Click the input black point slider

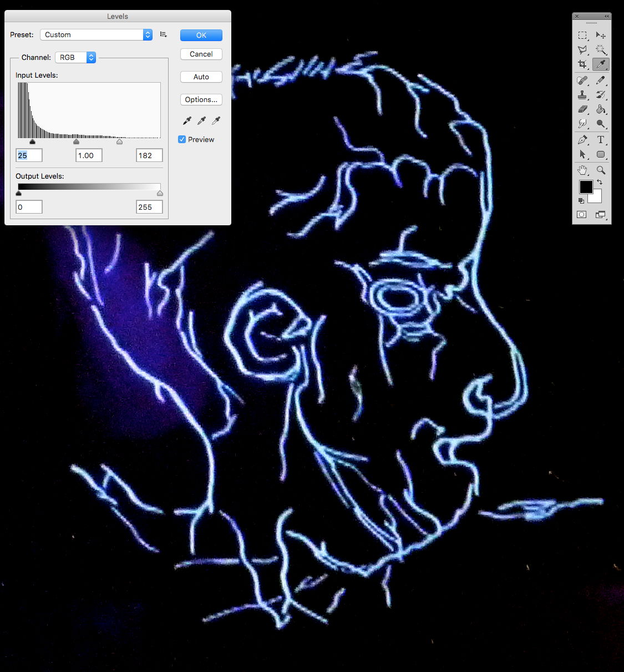coord(33,142)
